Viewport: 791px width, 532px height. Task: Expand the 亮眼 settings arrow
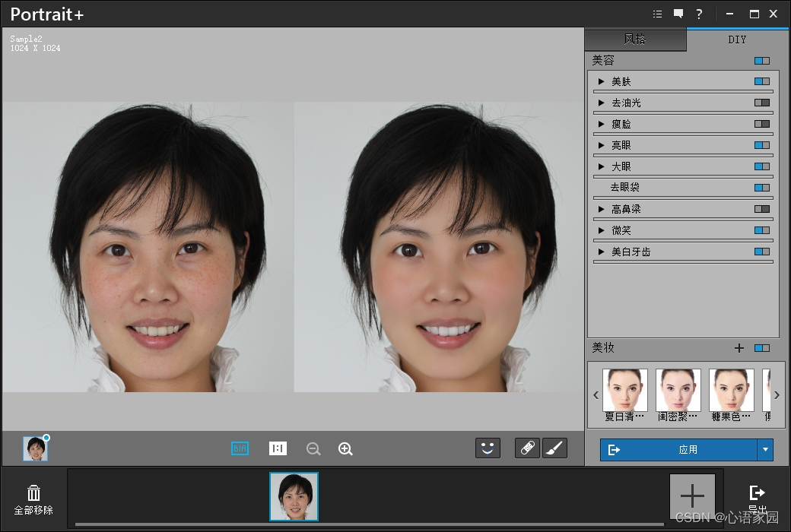[601, 145]
